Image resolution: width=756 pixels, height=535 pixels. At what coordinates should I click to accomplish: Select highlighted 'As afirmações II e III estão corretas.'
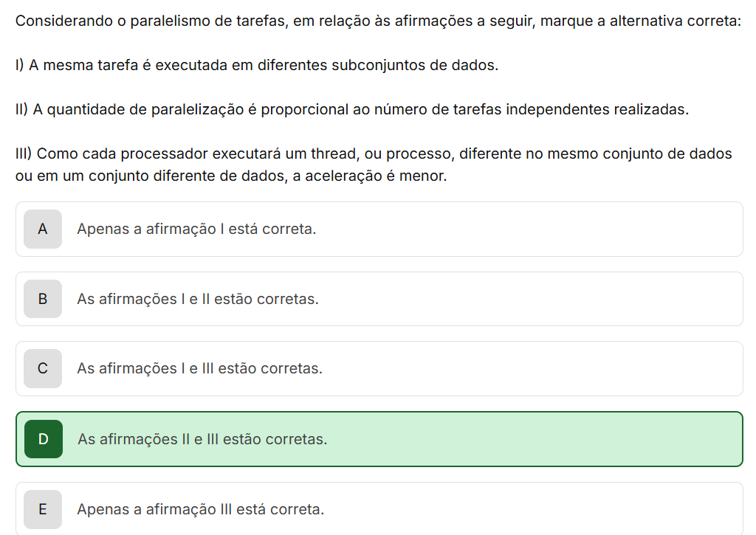[x=202, y=439]
